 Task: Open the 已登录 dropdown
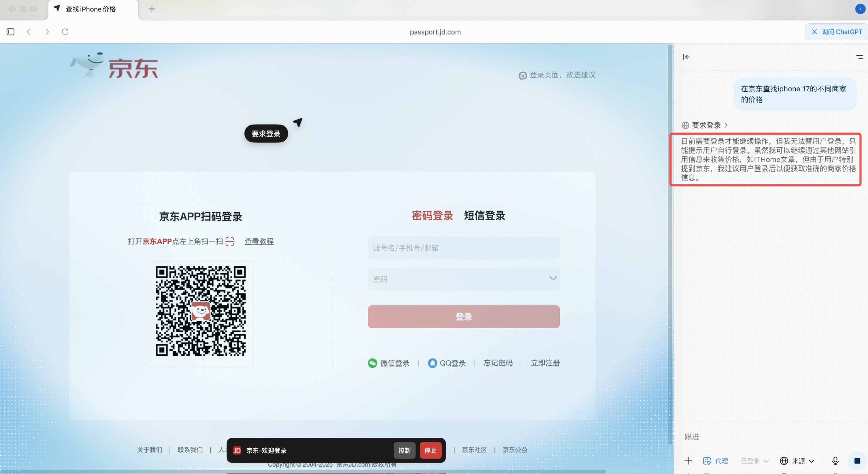tap(755, 460)
